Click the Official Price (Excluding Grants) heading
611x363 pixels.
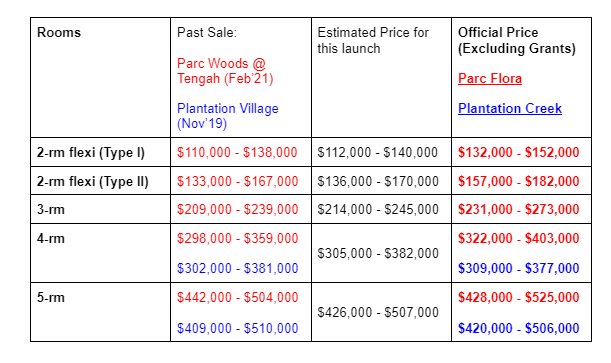click(x=517, y=41)
